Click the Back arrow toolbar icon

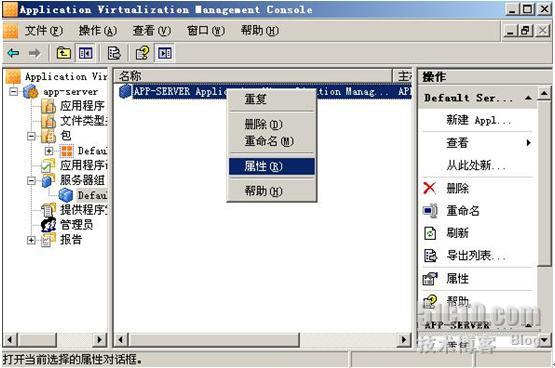coord(13,53)
